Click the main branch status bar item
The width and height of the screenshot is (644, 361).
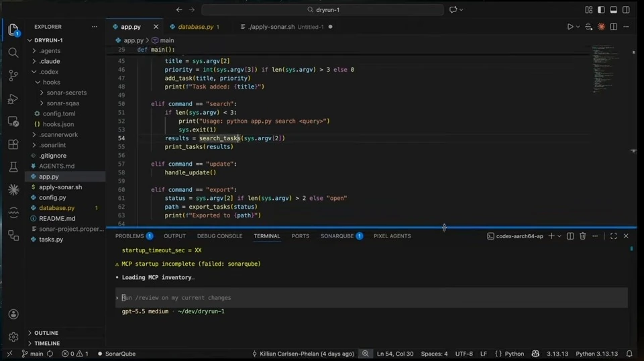pos(32,354)
